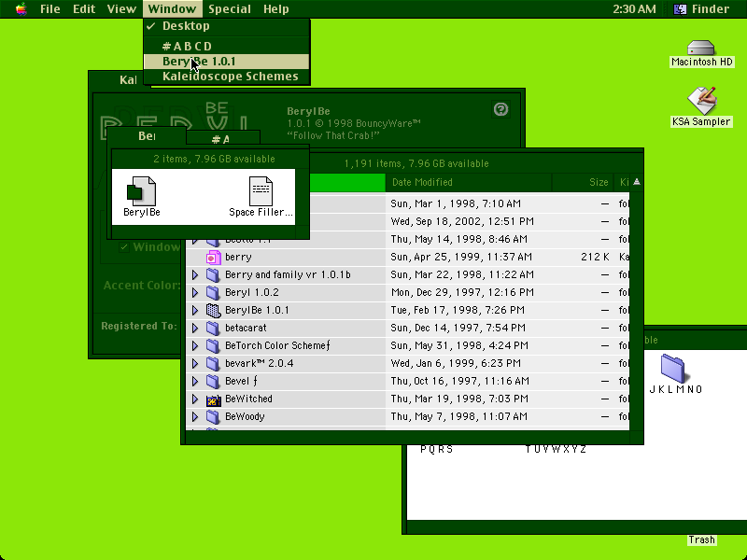Screen dimensions: 747x560
Task: Click the pink berry scheme file icon
Action: pos(213,258)
